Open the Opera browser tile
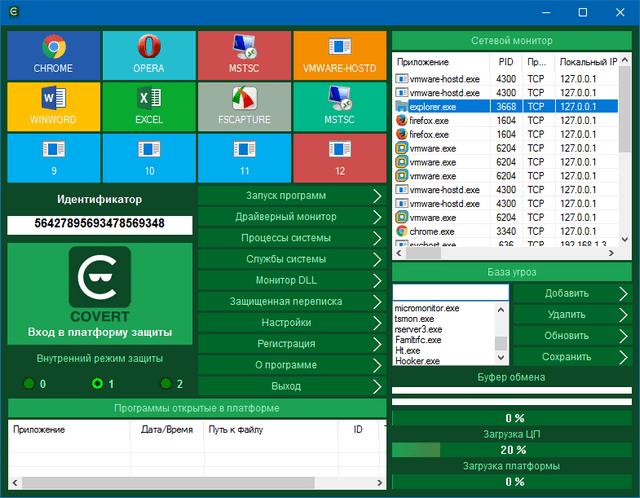Screen dimensions: 640x498 [x=148, y=54]
